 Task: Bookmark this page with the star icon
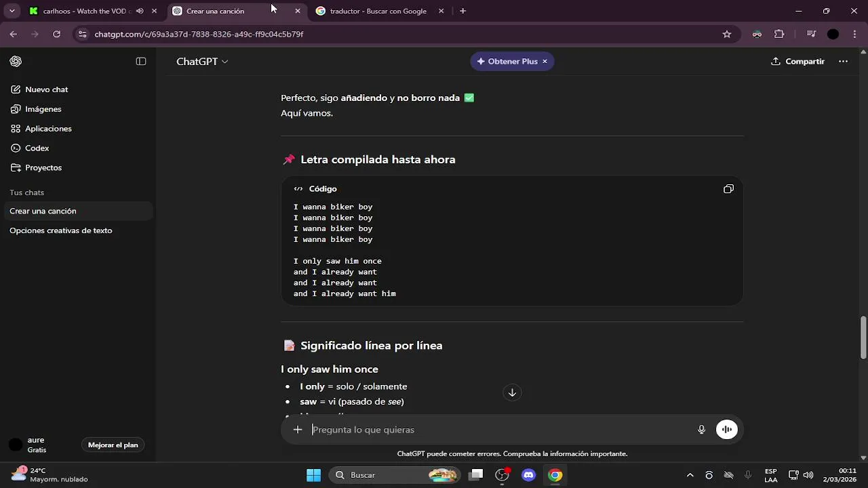click(727, 34)
